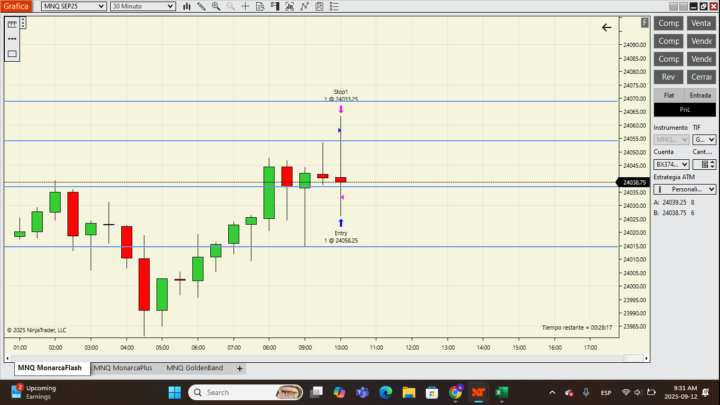Click the chart scrollbar right arrow
Viewport: 720px width, 405px height.
647,358
